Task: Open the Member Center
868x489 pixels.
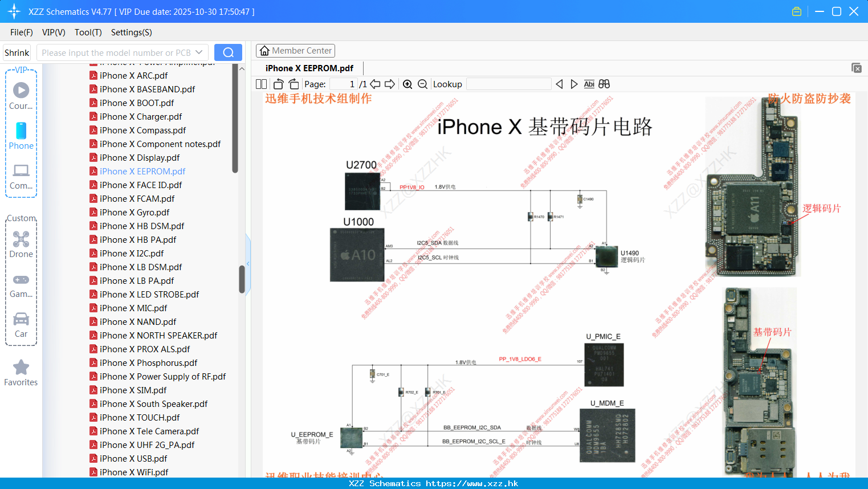Action: pyautogui.click(x=295, y=51)
